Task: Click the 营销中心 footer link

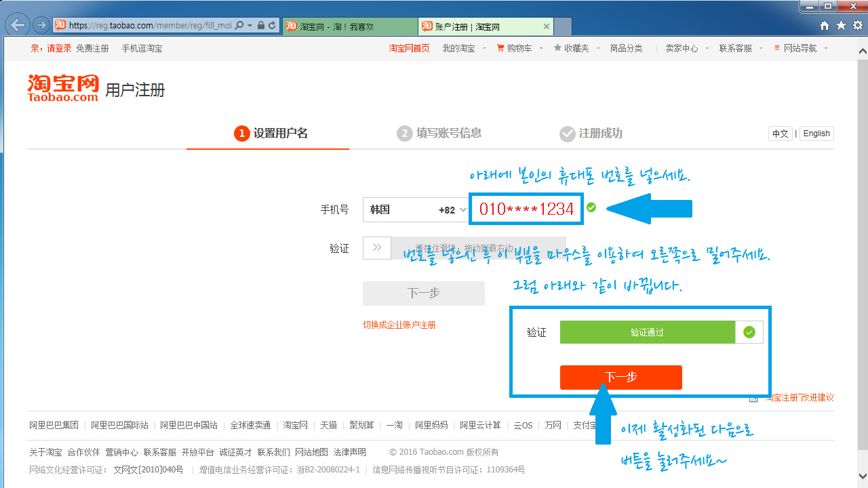Action: click(121, 452)
